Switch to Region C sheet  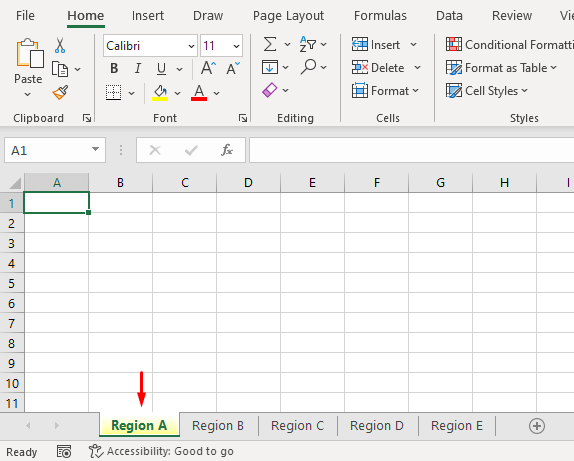[297, 426]
